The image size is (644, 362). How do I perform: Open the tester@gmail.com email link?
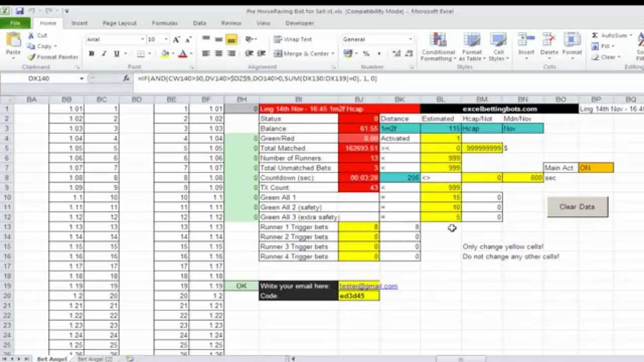pos(369,286)
